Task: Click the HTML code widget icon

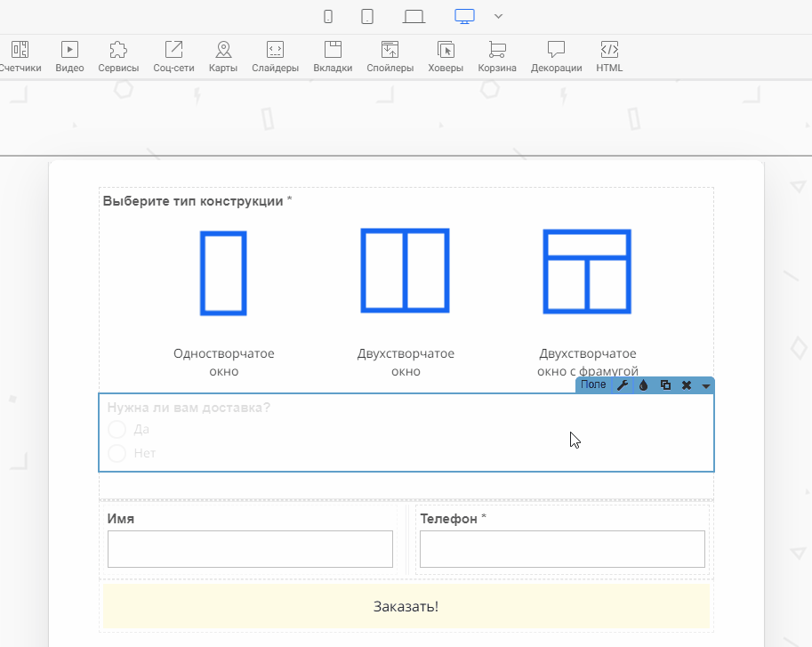Action: coord(609,55)
